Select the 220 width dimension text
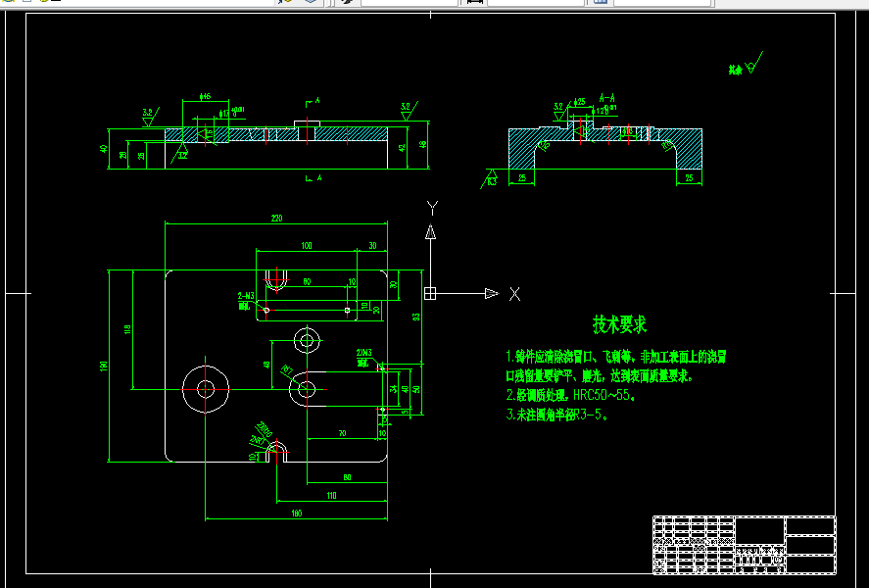The width and height of the screenshot is (869, 588). point(276,219)
